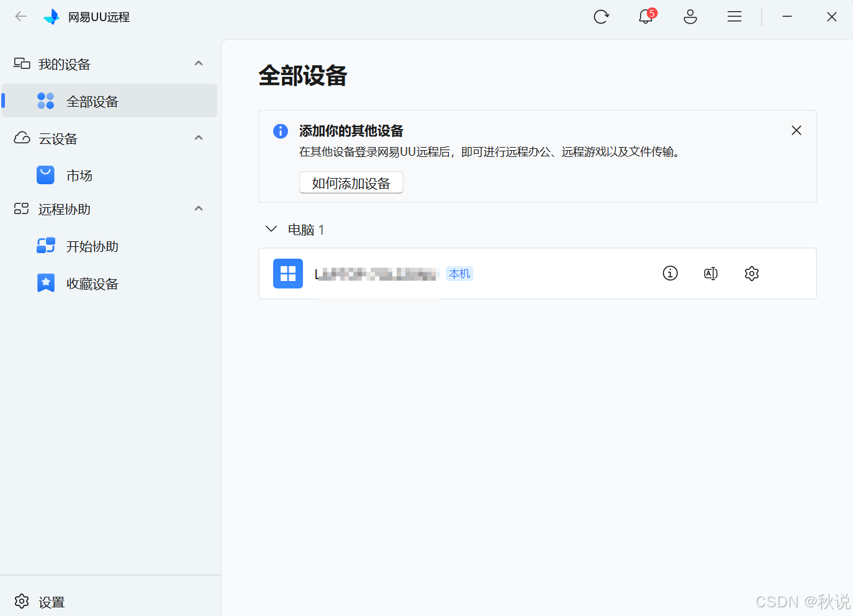Open settings gear for the local device

[x=751, y=273]
